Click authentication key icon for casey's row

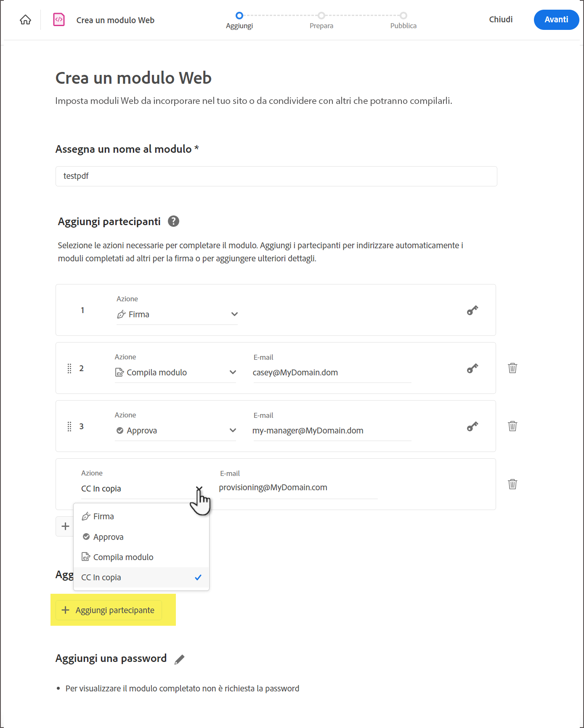click(x=472, y=369)
